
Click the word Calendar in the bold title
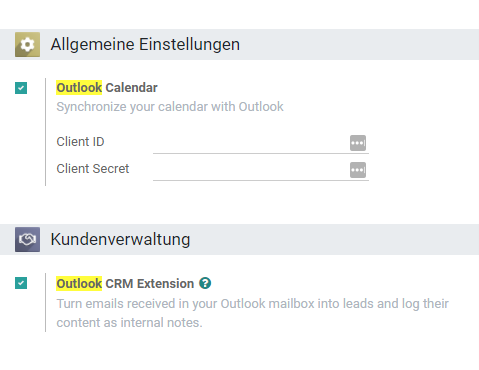(131, 88)
